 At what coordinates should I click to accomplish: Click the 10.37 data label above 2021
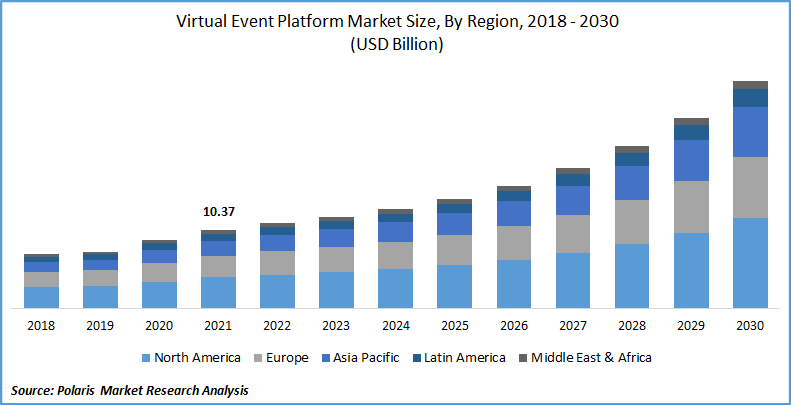pos(218,212)
